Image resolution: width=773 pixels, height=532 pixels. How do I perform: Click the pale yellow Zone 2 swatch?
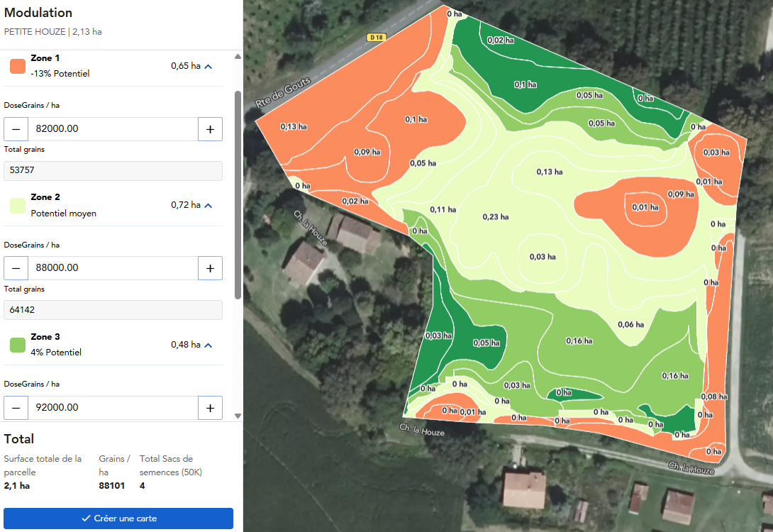tap(18, 206)
